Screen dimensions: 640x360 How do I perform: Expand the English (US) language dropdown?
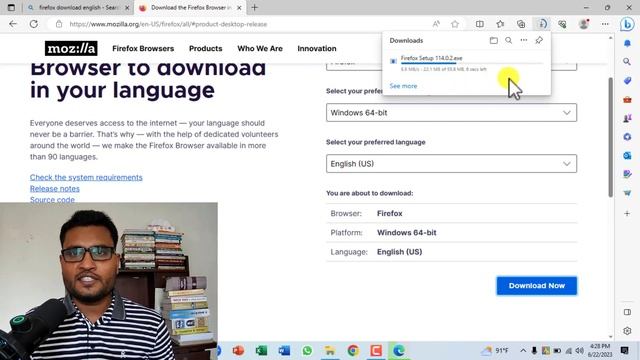[451, 164]
